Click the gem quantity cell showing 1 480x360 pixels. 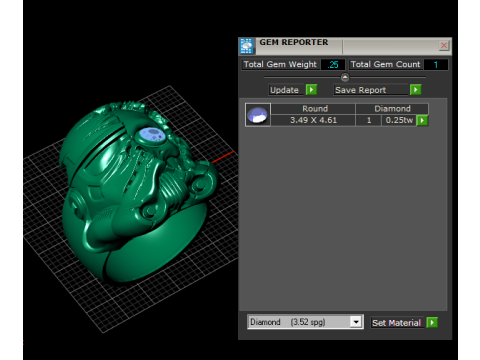coord(369,120)
